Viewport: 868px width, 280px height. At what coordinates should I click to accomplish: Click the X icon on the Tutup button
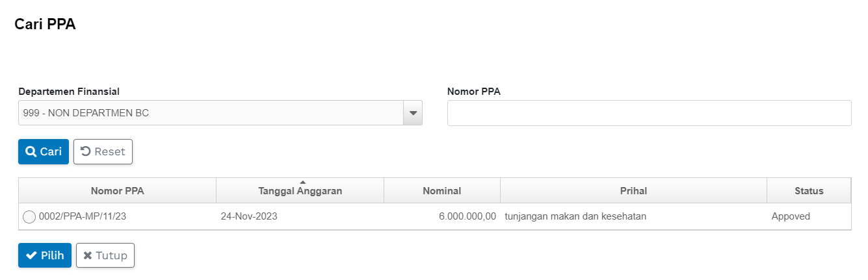coord(88,256)
